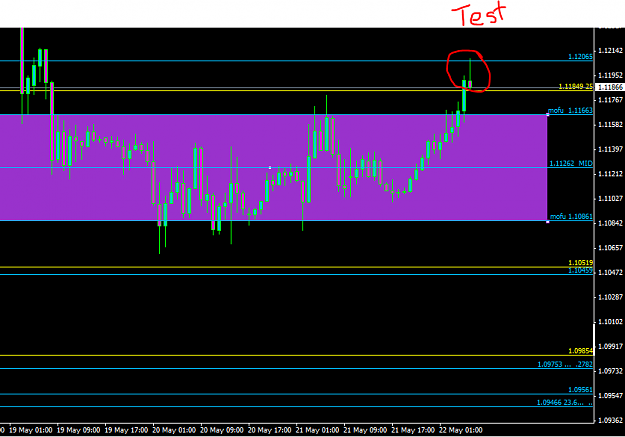Viewport: 625px width, 437px height.
Task: Click 19 May 17:00 on time axis
Action: (x=126, y=430)
